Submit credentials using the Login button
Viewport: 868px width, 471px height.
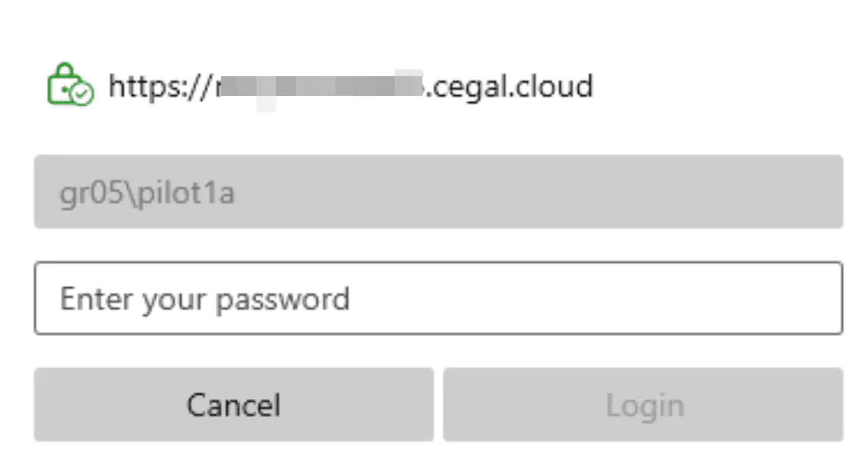point(643,405)
